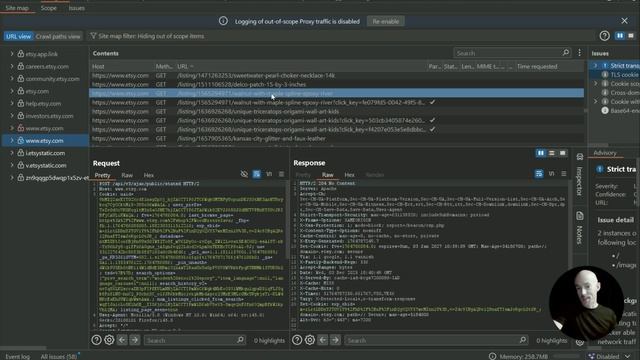The height and width of the screenshot is (360, 640).
Task: Toggle response newline \n display
Action: pyautogui.click(x=551, y=173)
